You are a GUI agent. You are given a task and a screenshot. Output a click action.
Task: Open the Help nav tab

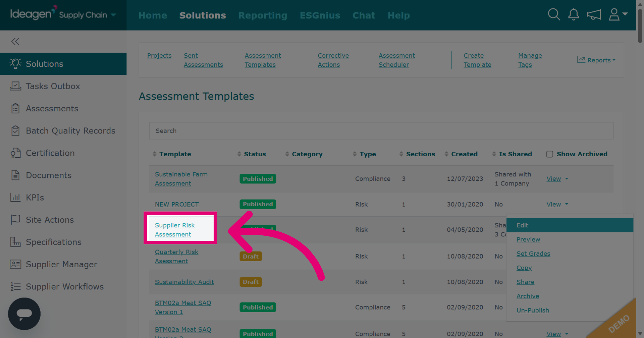coord(398,15)
